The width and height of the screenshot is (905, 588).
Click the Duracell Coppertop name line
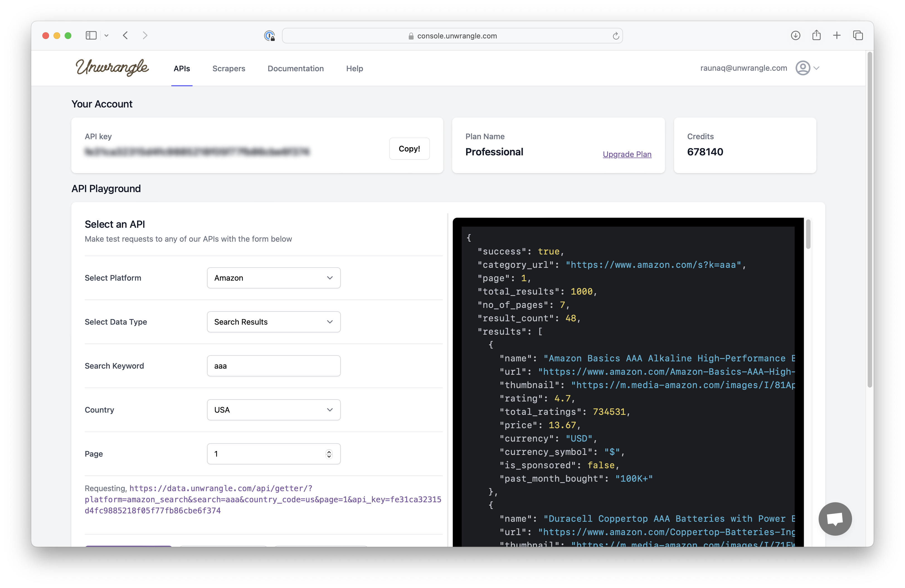pyautogui.click(x=647, y=518)
